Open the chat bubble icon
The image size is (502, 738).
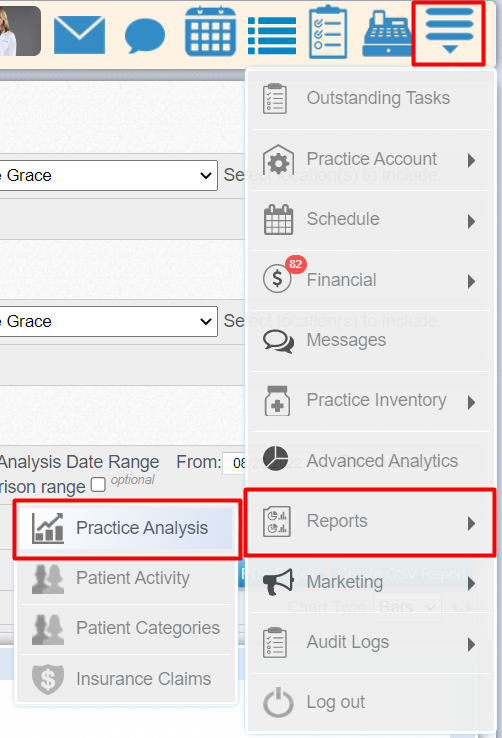click(x=145, y=35)
